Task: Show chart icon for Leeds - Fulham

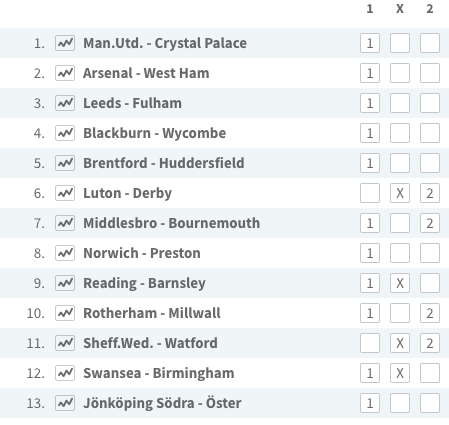Action: coord(65,103)
